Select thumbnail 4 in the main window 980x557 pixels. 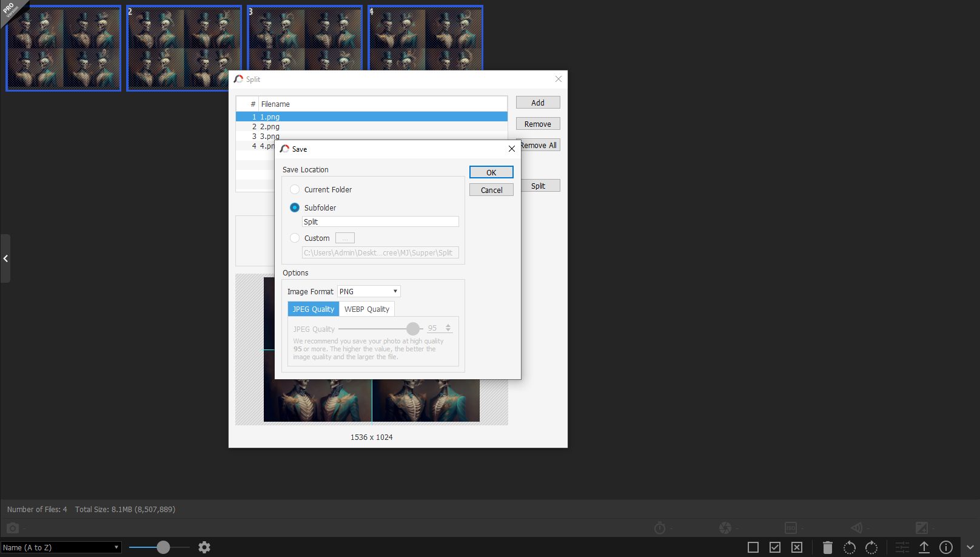point(425,38)
